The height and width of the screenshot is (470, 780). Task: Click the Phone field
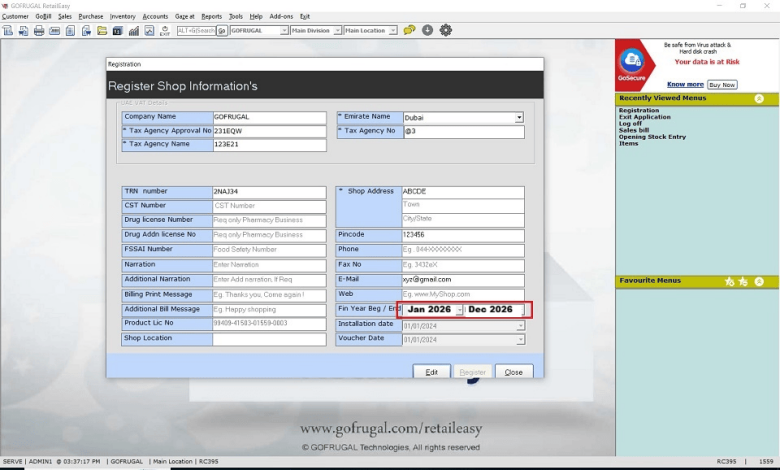tap(463, 250)
